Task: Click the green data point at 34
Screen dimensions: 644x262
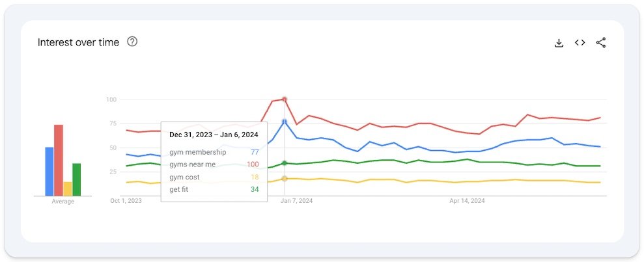Action: [x=285, y=163]
